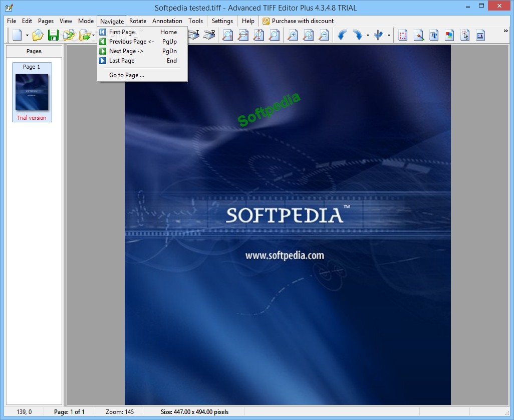Choose Last Page menu entry
The height and width of the screenshot is (420, 514).
[143, 61]
